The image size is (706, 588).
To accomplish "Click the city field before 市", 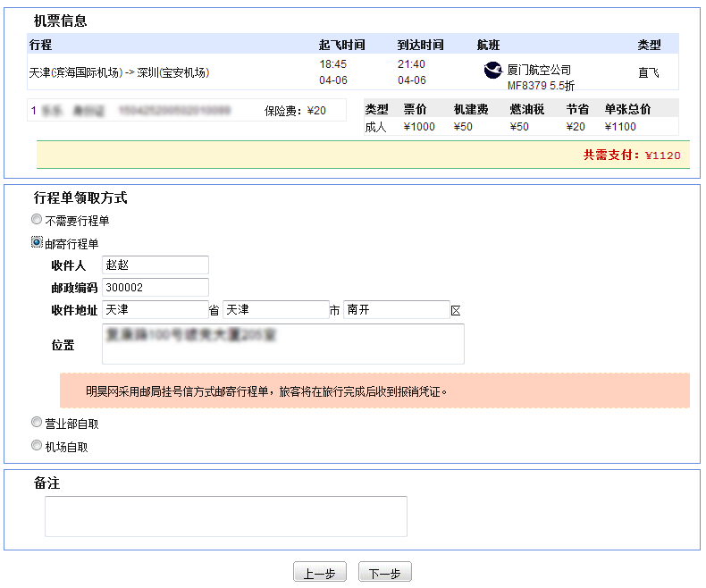I will [x=275, y=310].
